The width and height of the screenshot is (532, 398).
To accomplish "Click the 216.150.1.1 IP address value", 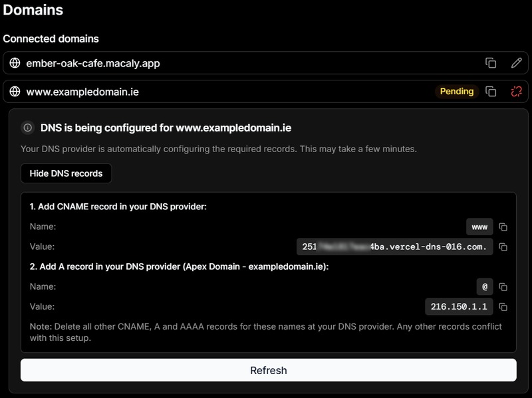I will [459, 307].
